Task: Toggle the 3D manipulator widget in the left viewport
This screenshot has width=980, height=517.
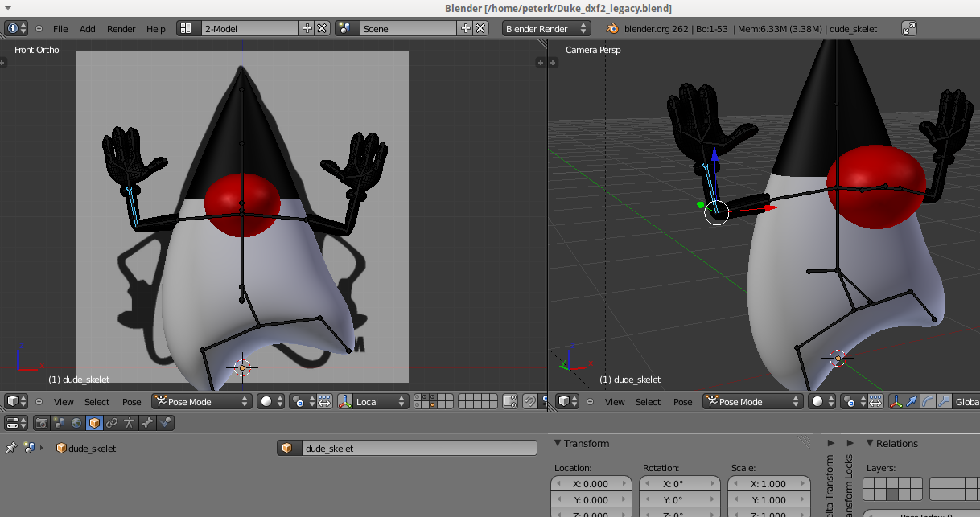Action: (346, 401)
